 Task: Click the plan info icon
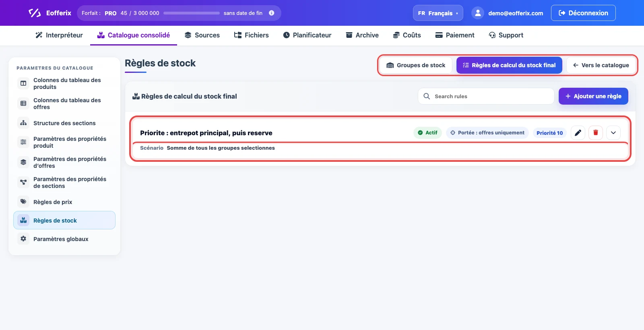coord(272,13)
